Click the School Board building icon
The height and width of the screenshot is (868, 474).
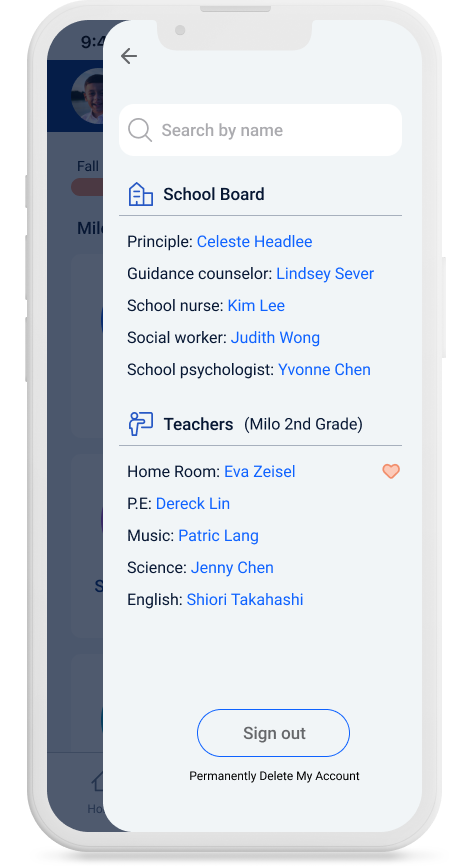(141, 194)
